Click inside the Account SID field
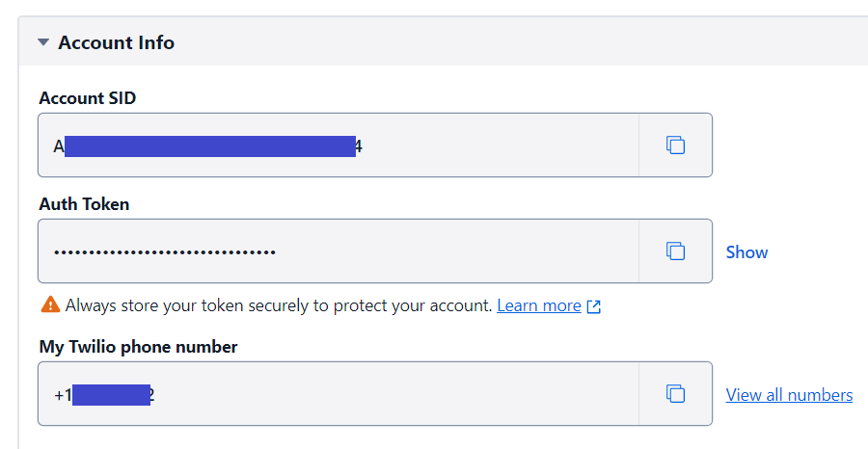The width and height of the screenshot is (868, 449). (339, 145)
